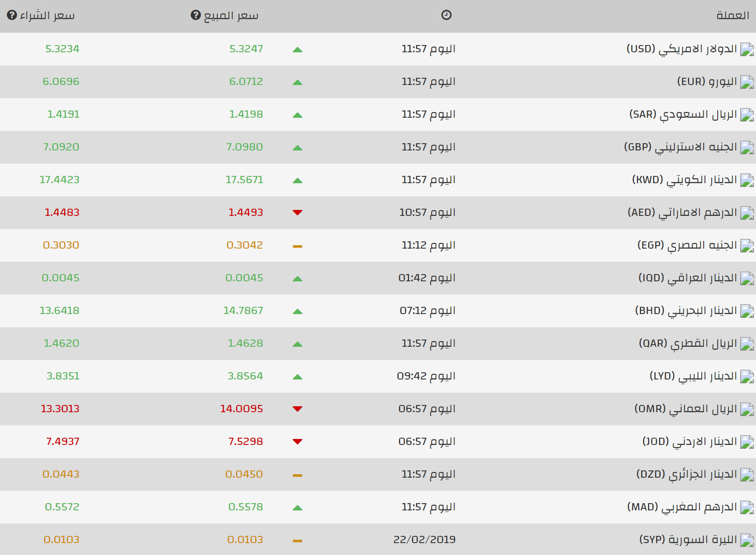Click the سعر الشراء column header text
756x555 pixels.
47,16
